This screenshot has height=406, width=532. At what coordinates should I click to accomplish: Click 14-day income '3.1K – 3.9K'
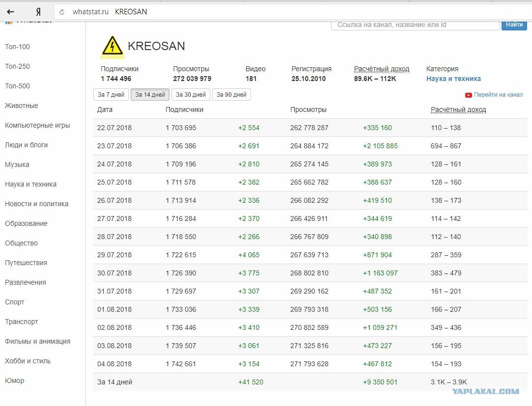(449, 382)
